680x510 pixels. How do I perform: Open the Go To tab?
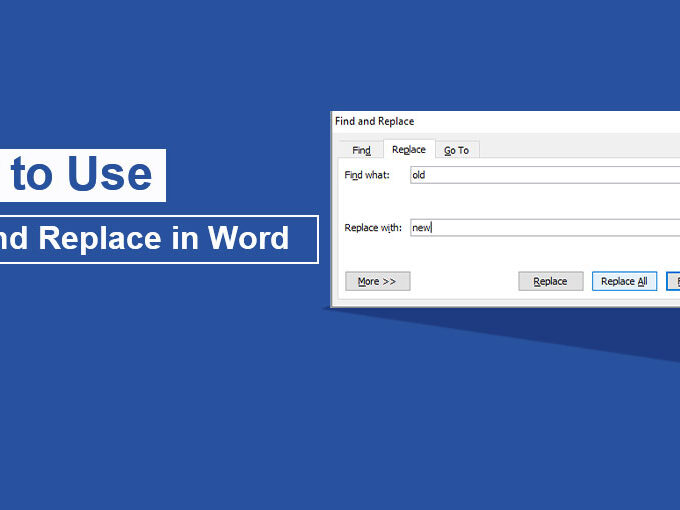pyautogui.click(x=457, y=150)
